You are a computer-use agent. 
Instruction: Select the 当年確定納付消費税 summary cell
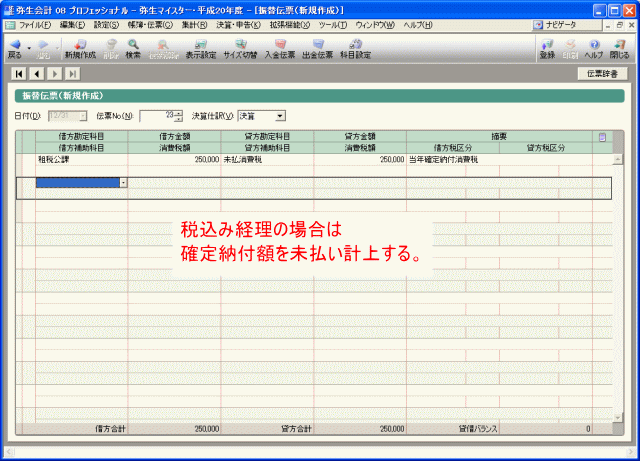point(499,160)
